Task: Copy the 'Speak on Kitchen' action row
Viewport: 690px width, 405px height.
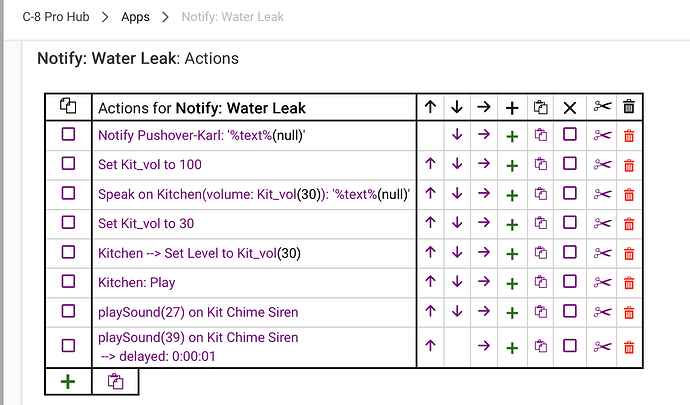Action: point(540,194)
